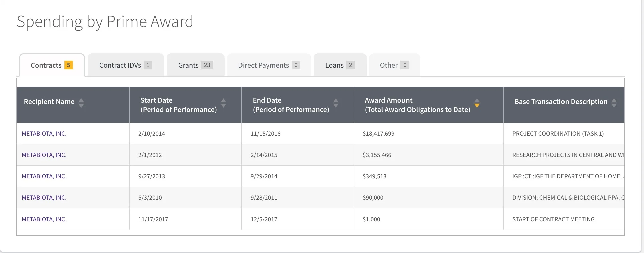The width and height of the screenshot is (644, 253).
Task: Click the $3,155,466 award amount
Action: tap(377, 155)
